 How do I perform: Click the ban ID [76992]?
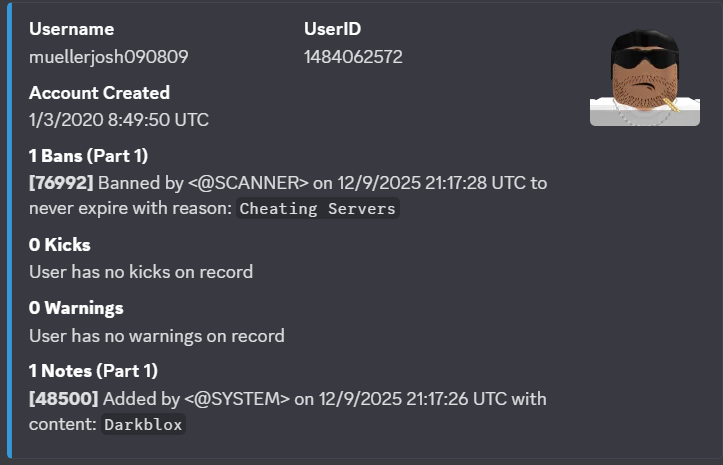click(61, 183)
